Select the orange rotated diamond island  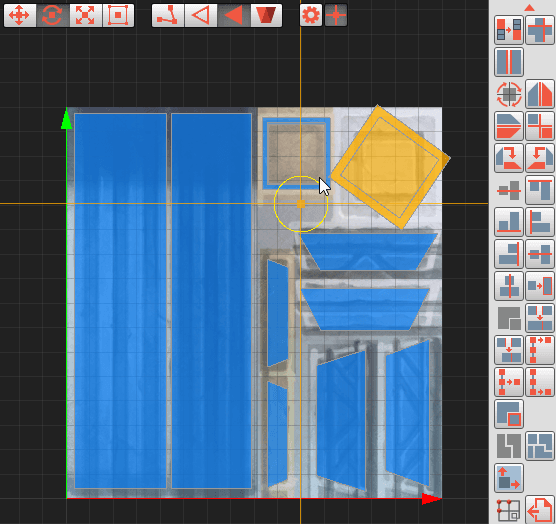coord(390,167)
